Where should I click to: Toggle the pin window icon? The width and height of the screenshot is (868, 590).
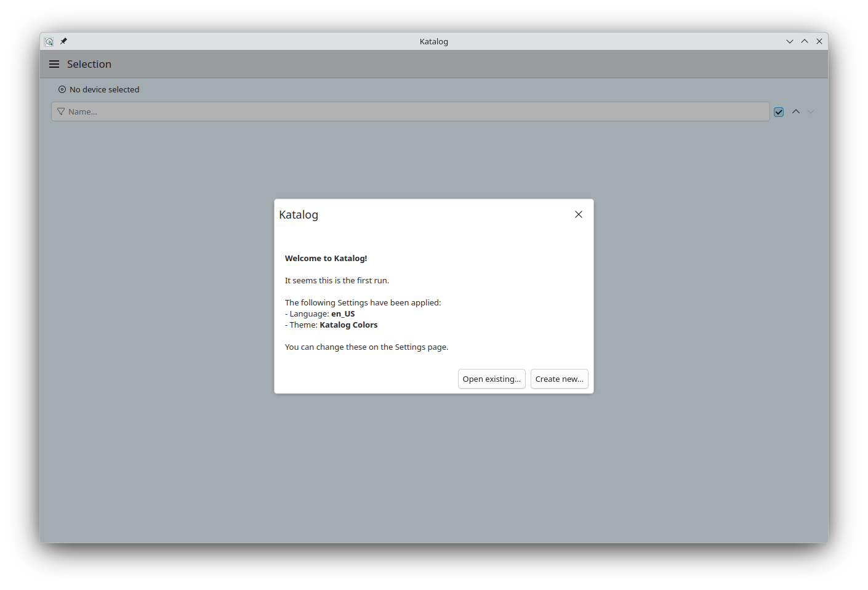pyautogui.click(x=63, y=41)
